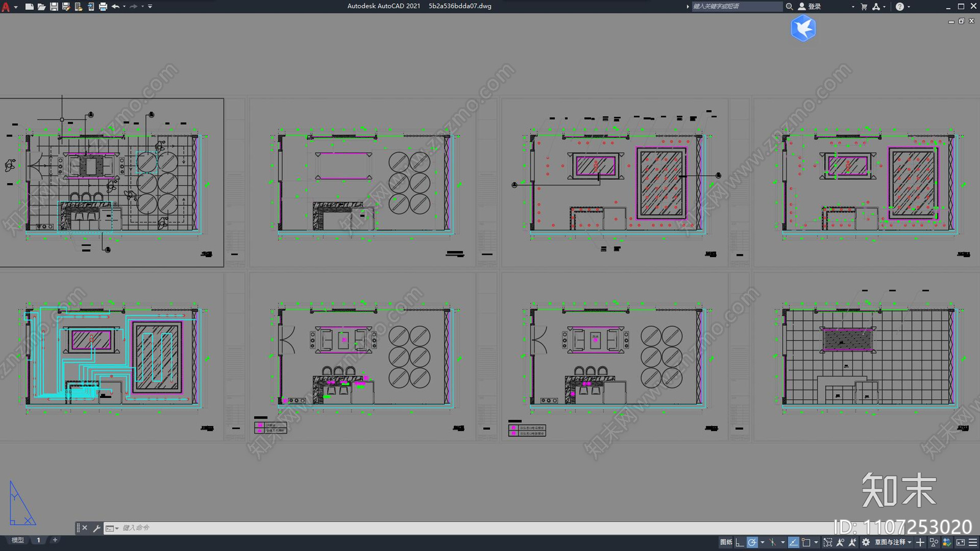This screenshot has width=980, height=551.
Task: Switch to the 模型 tab
Action: point(18,540)
